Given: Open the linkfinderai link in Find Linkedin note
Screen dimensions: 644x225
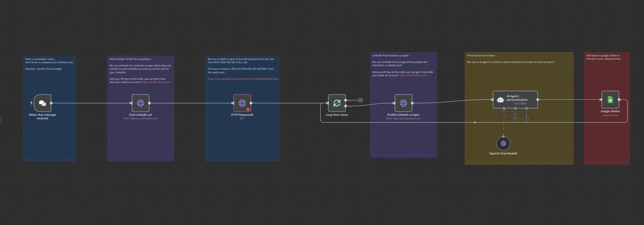Looking at the screenshot, I should point(157,82).
